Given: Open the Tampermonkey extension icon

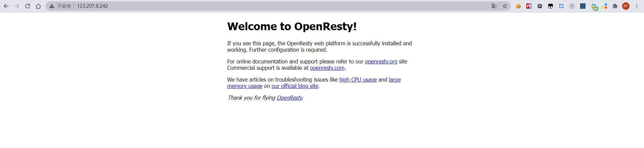Looking at the screenshot, I should tap(551, 6).
